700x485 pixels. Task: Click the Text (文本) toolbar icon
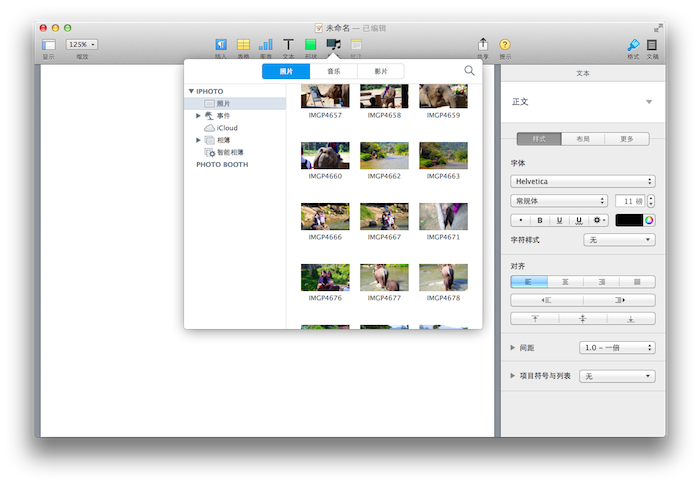(288, 45)
